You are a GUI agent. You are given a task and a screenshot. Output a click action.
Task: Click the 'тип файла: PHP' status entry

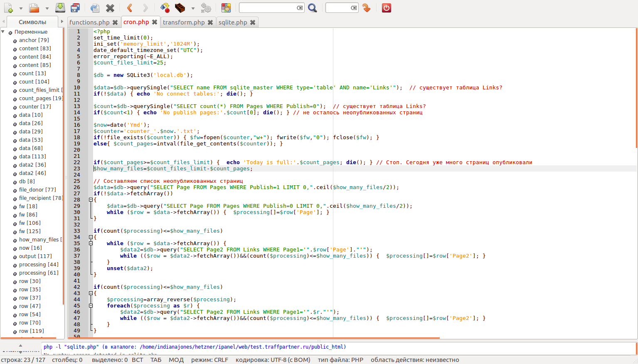[x=340, y=360]
